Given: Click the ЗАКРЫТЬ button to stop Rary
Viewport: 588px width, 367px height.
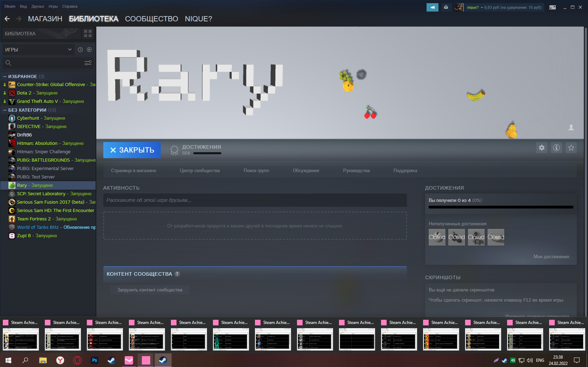Looking at the screenshot, I should [132, 150].
